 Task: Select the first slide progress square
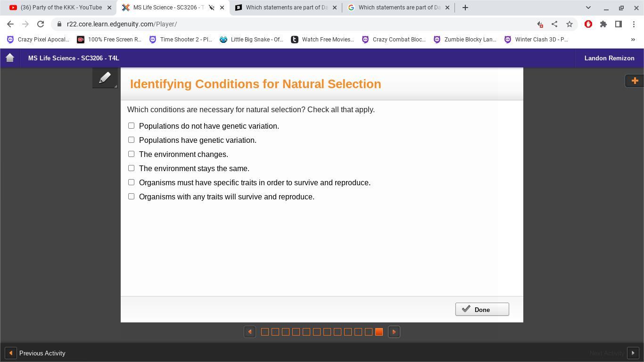coord(265,332)
